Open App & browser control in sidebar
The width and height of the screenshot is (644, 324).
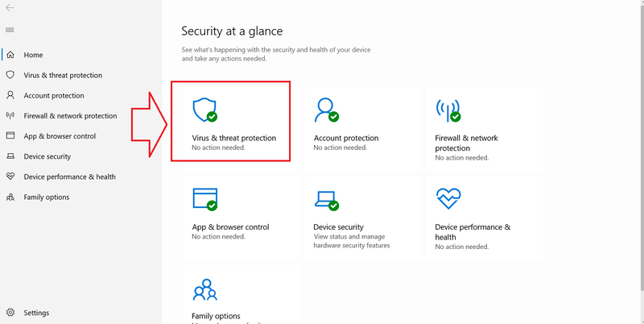[60, 136]
